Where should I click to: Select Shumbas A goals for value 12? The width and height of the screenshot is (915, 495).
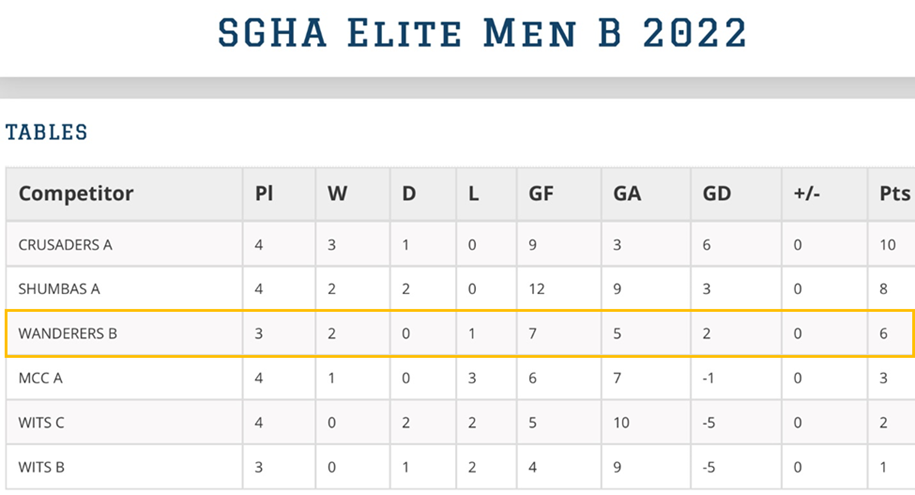coord(536,289)
